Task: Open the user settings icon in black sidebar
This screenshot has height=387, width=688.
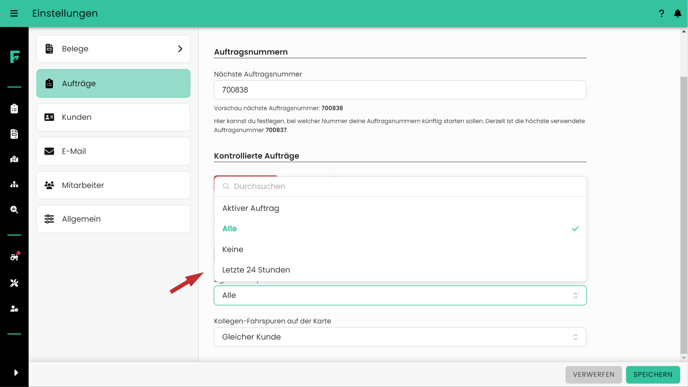Action: click(14, 309)
